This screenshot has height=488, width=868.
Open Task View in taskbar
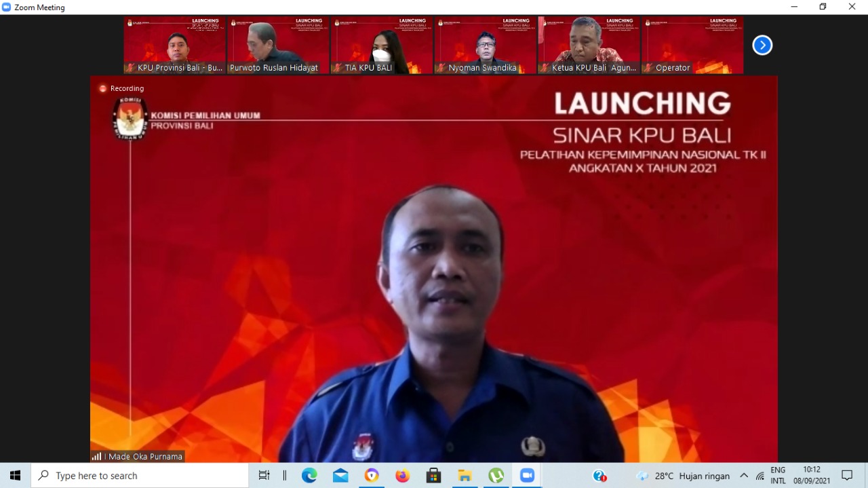click(264, 476)
